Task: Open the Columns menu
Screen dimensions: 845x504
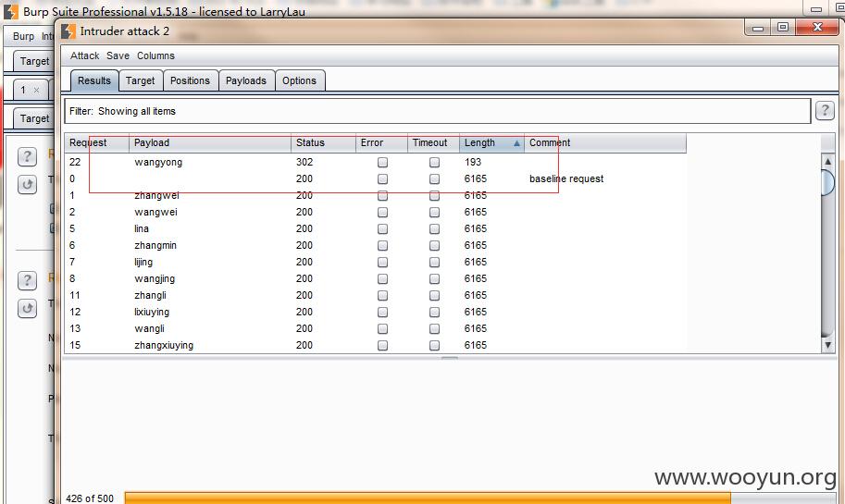Action: click(x=155, y=55)
